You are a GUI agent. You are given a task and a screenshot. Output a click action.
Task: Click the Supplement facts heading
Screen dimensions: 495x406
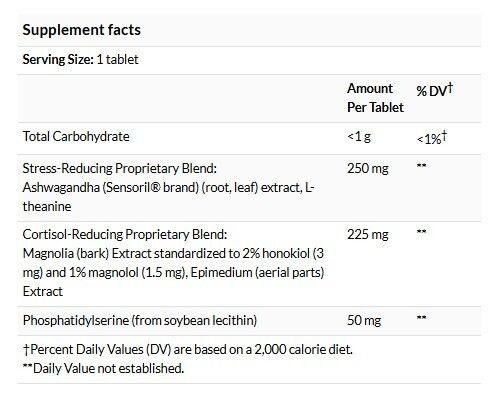[82, 30]
